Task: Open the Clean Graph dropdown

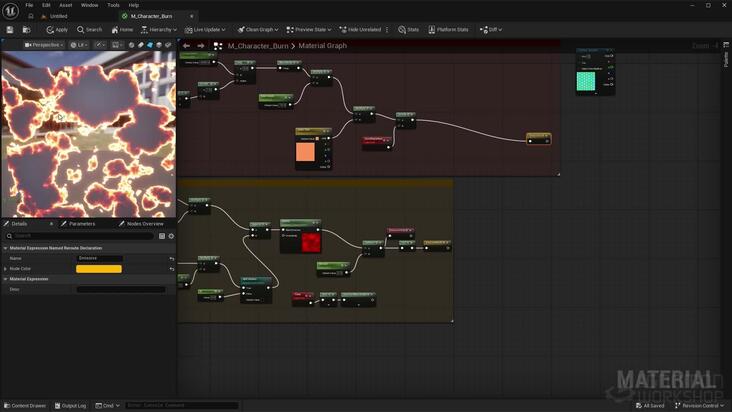Action: click(258, 29)
